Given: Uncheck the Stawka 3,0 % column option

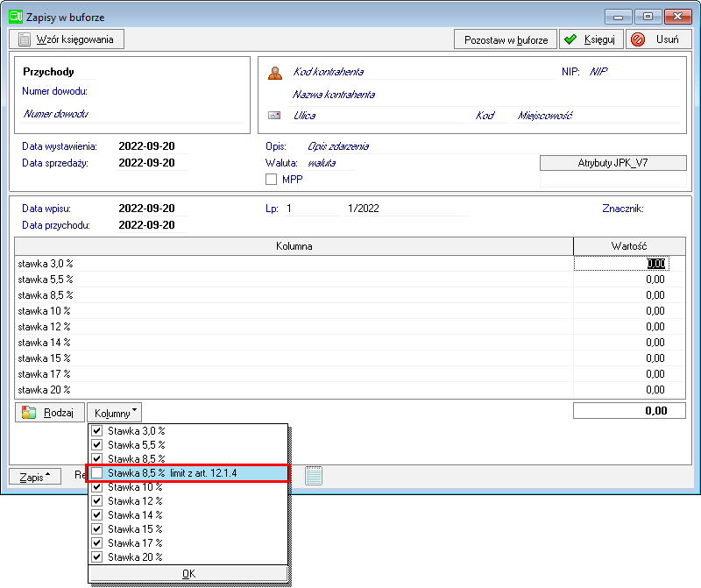Looking at the screenshot, I should pos(97,431).
